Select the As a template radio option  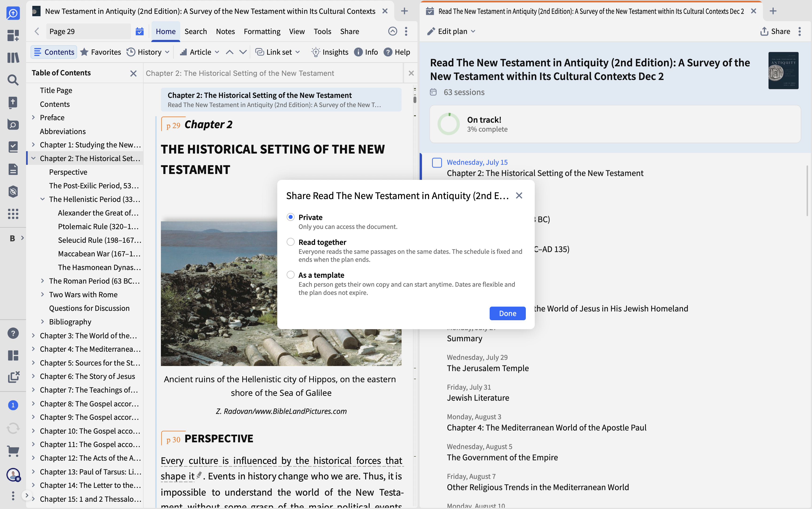[290, 275]
